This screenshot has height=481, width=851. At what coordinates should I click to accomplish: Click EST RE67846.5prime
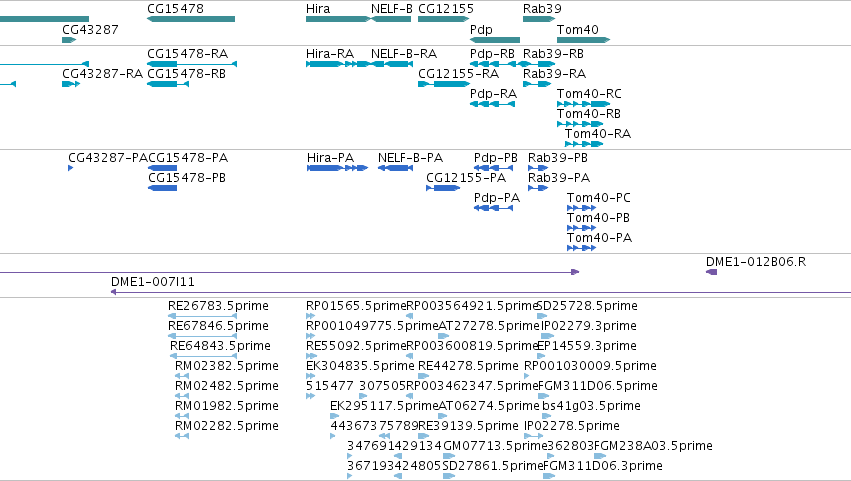point(202,337)
